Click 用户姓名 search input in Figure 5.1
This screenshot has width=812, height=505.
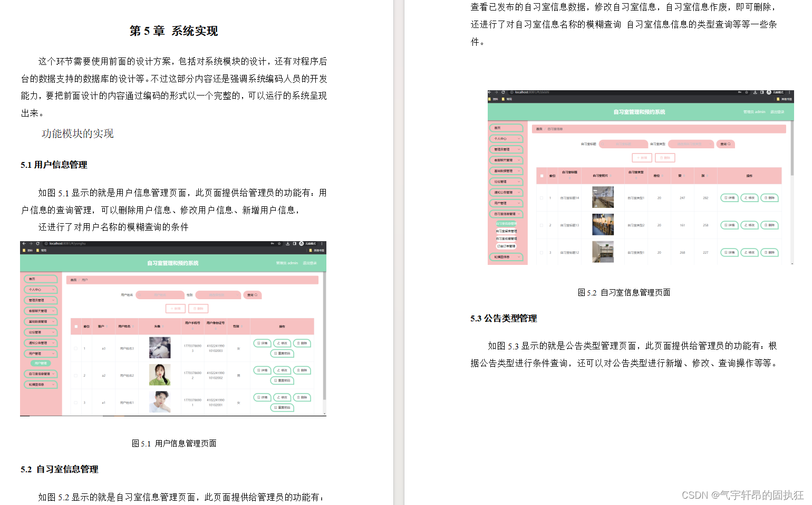click(x=160, y=295)
